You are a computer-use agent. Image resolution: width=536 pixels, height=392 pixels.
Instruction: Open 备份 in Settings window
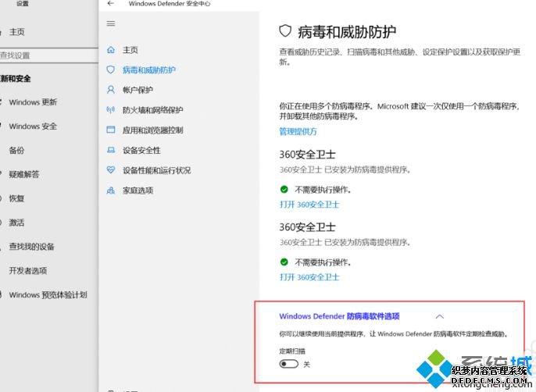16,151
